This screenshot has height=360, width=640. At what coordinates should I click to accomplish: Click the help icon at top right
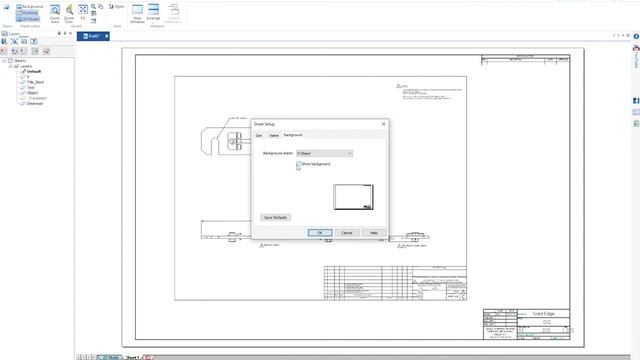(636, 36)
